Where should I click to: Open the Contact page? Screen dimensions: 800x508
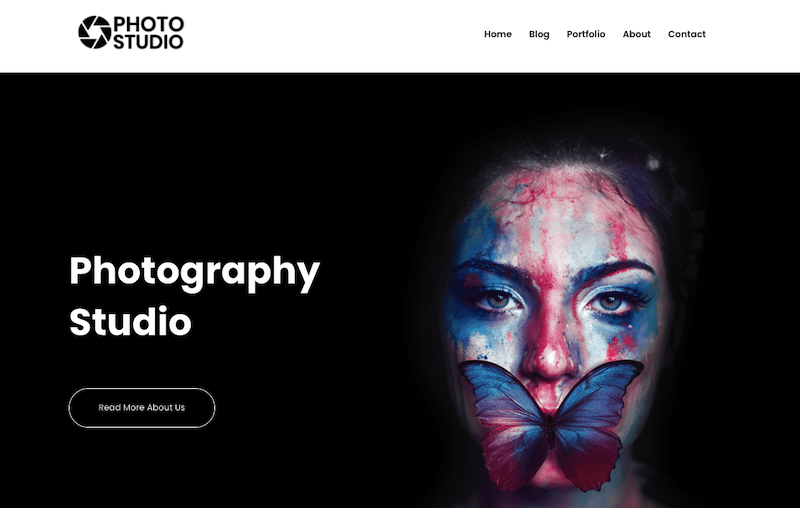pyautogui.click(x=687, y=34)
